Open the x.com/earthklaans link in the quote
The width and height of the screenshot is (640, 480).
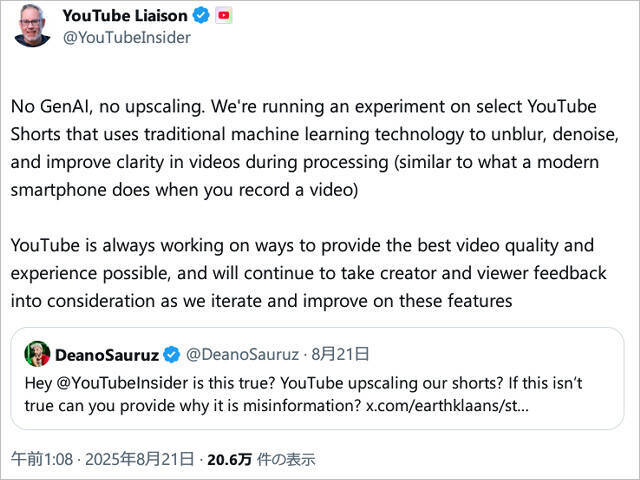[444, 406]
